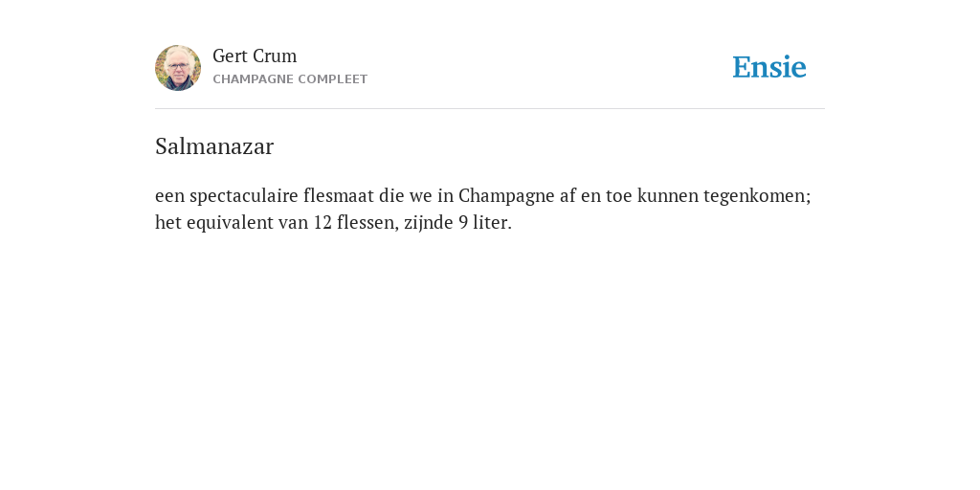Click the word 'spectaculaire' in the definition
The image size is (980, 490).
tap(244, 196)
